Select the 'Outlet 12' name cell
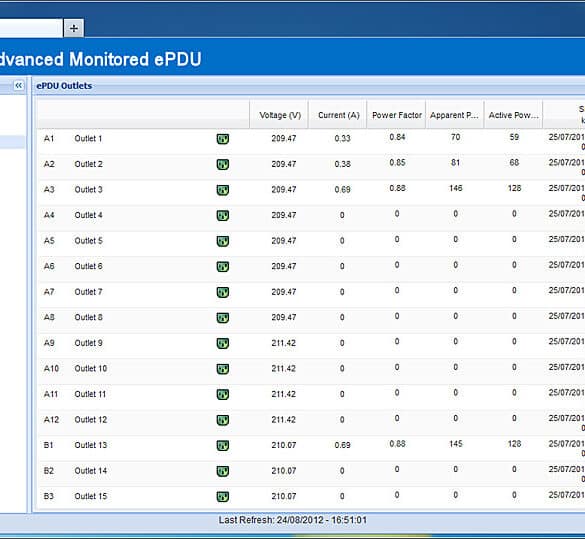The image size is (585, 539). (91, 420)
